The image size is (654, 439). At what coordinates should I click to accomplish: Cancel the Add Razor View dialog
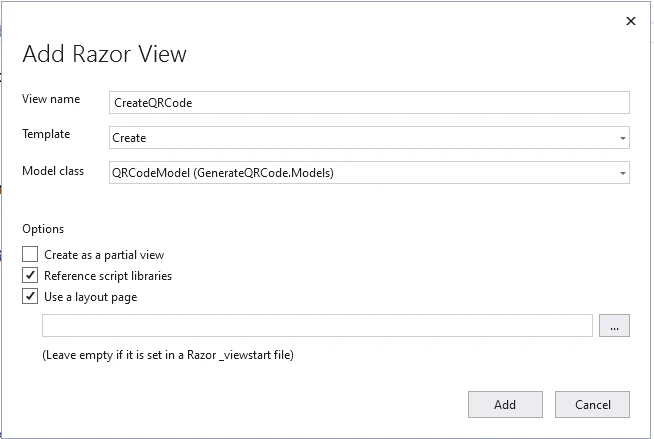[x=592, y=404]
